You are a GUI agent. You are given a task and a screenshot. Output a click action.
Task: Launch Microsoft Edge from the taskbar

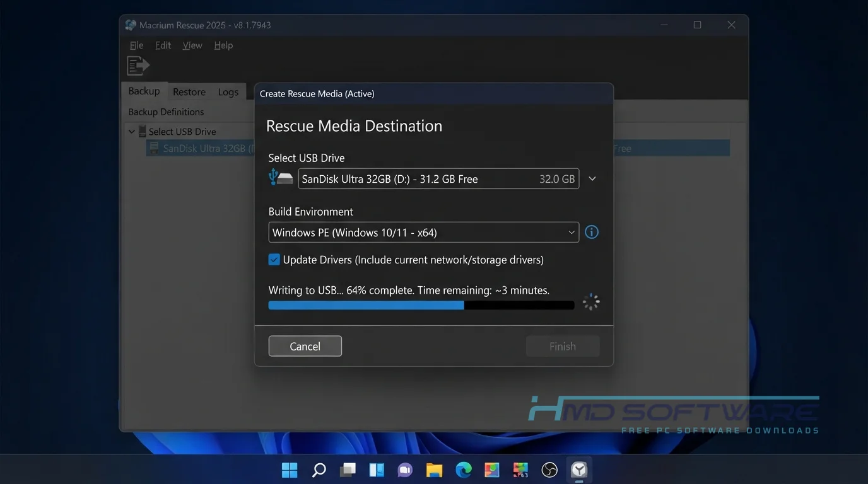(x=464, y=470)
